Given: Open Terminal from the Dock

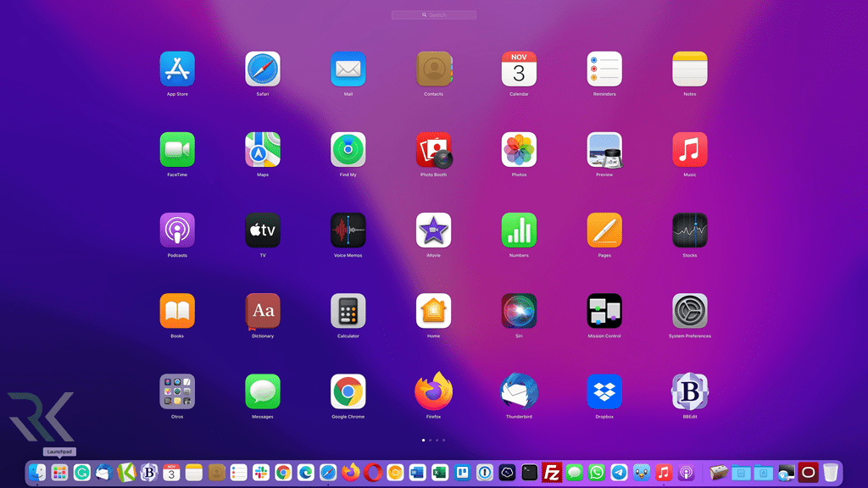Looking at the screenshot, I should click(529, 473).
